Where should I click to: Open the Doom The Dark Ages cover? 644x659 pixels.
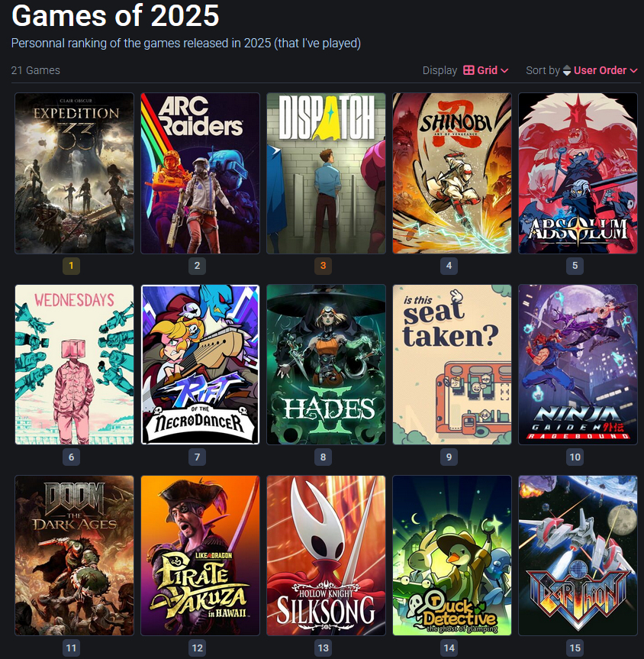point(74,556)
